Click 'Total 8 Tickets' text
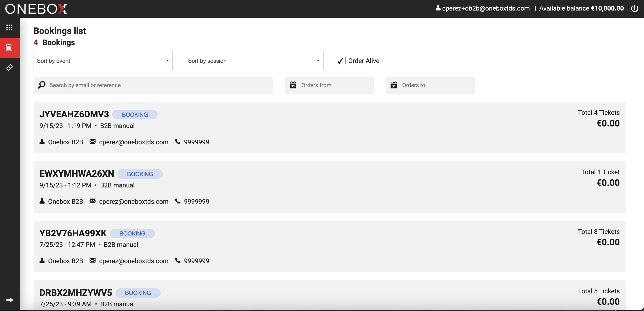This screenshot has width=644, height=311. pyautogui.click(x=599, y=231)
